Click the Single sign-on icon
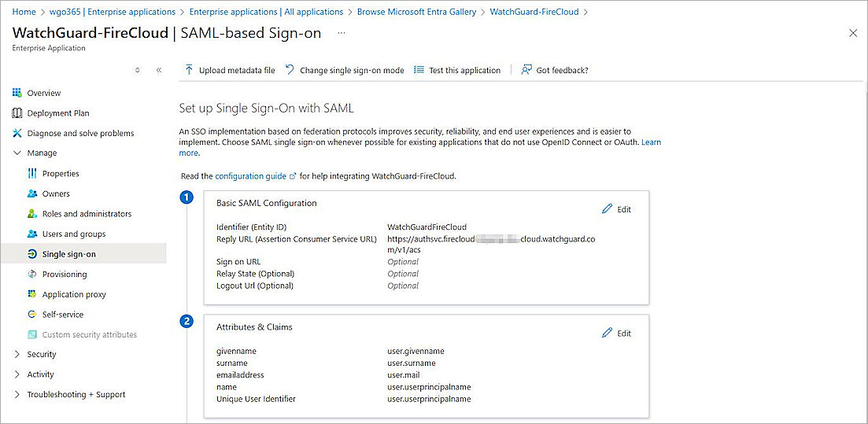This screenshot has width=868, height=424. click(x=31, y=254)
